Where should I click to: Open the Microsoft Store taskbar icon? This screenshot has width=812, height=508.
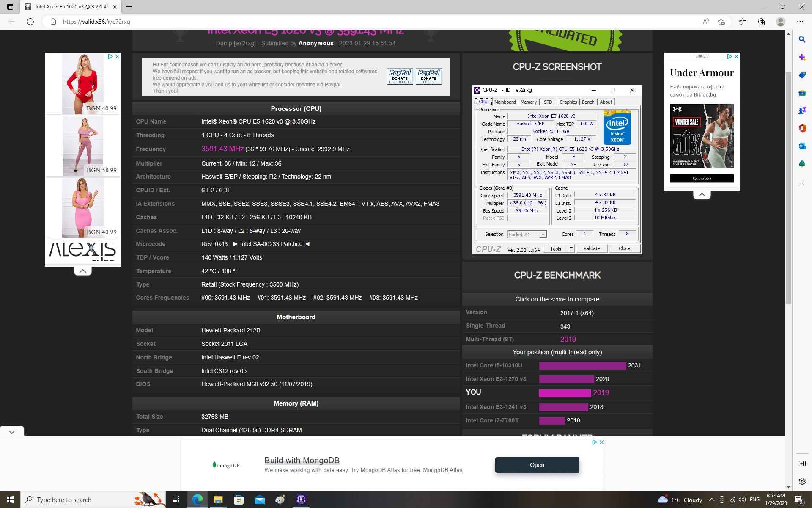[239, 500]
